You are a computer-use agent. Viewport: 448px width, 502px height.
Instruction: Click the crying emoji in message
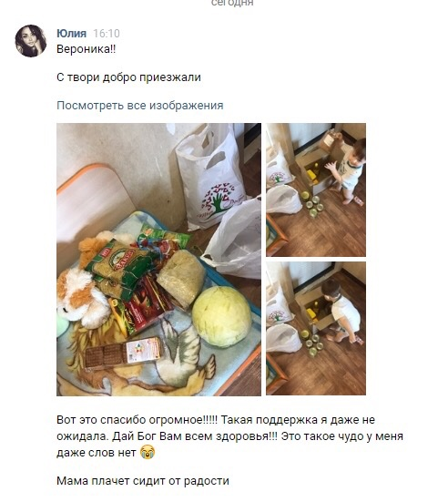click(148, 452)
